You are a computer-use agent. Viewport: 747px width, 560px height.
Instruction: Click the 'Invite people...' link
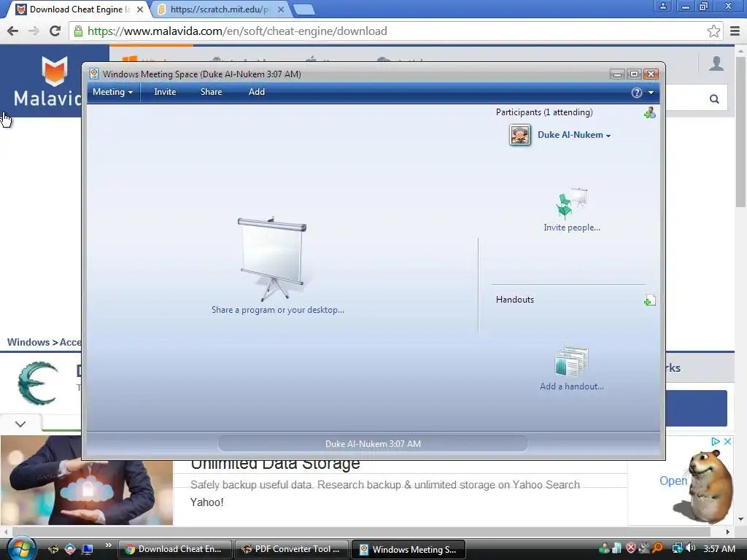572,227
